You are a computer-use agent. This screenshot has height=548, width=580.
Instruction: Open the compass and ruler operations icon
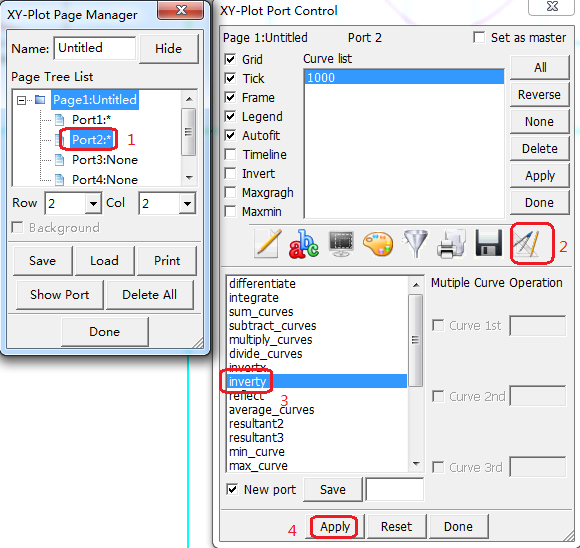point(527,243)
